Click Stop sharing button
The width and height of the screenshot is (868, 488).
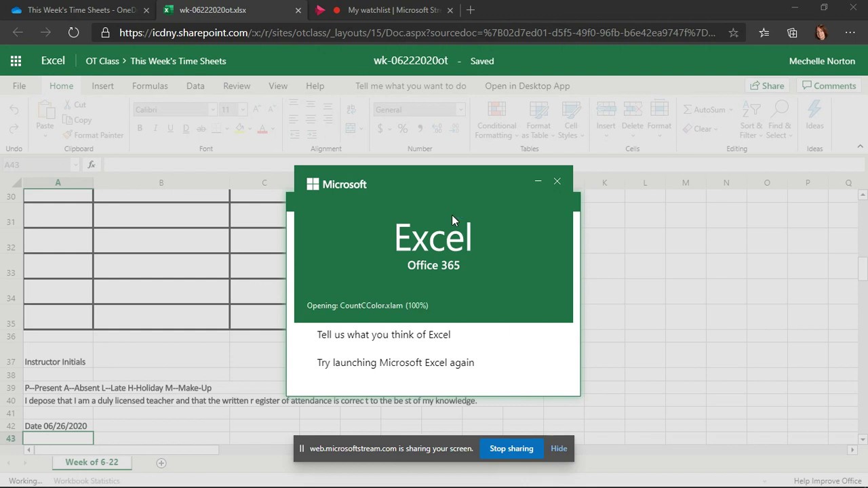coord(511,449)
